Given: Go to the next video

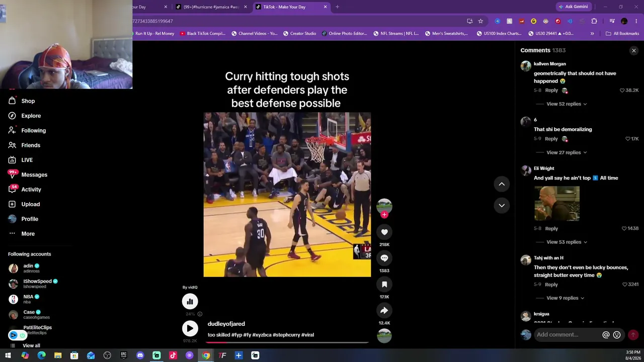Looking at the screenshot, I should 502,205.
